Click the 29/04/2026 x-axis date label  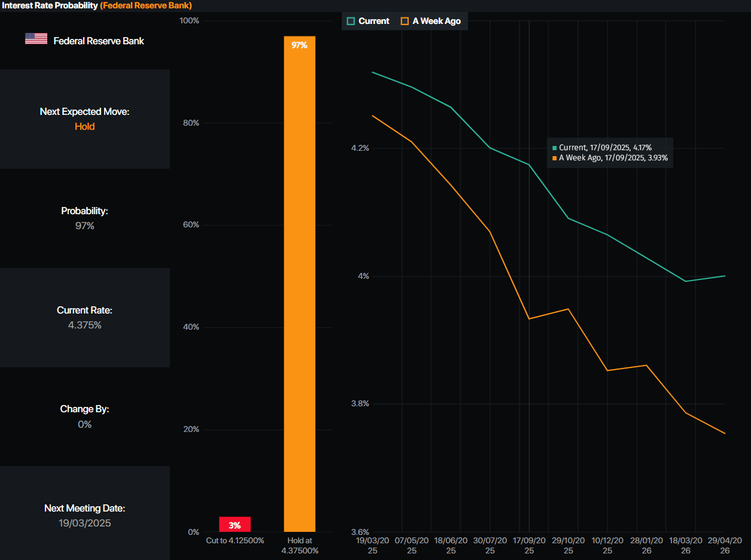coord(725,545)
